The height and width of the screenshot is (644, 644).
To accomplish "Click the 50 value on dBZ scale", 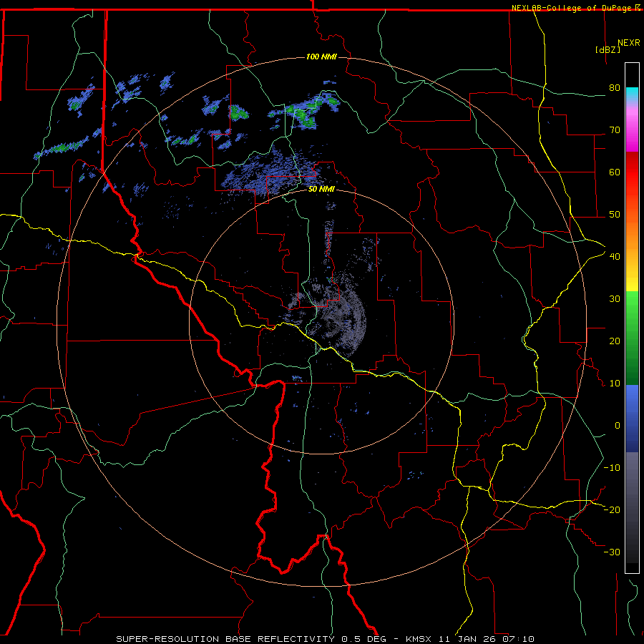I will click(615, 215).
